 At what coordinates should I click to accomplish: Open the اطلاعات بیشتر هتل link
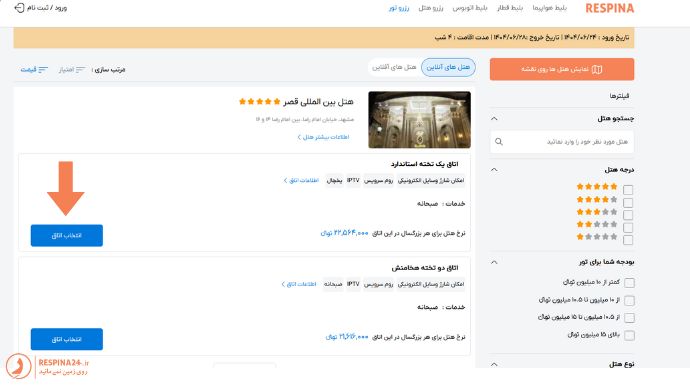point(323,137)
